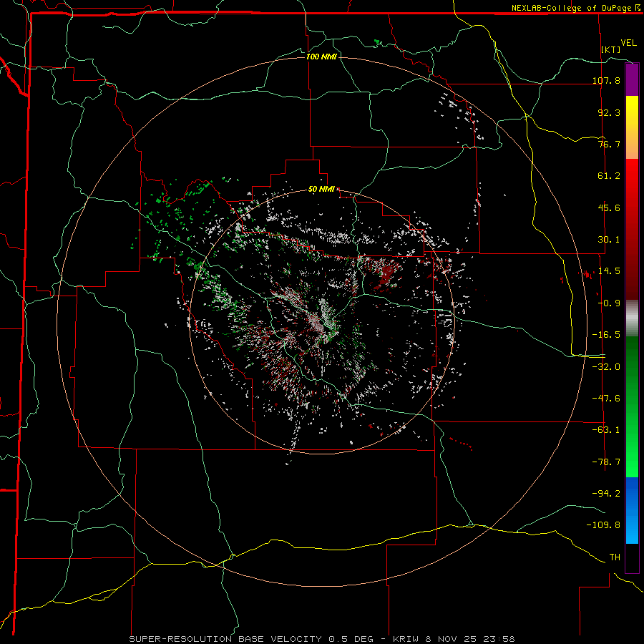Screen dimensions: 644x644
Task: Click the gray near-zero segment of the color bar
Action: [x=632, y=318]
